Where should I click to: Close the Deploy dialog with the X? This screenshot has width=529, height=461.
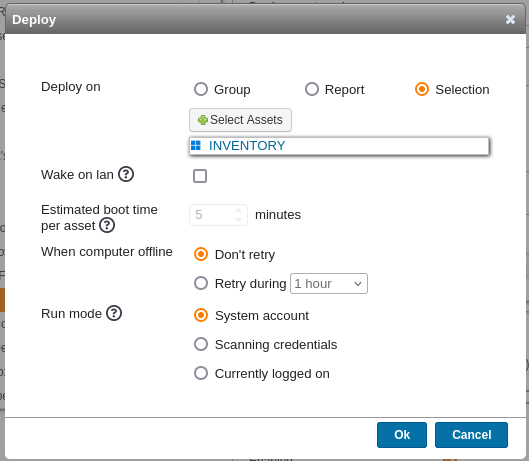pos(510,20)
